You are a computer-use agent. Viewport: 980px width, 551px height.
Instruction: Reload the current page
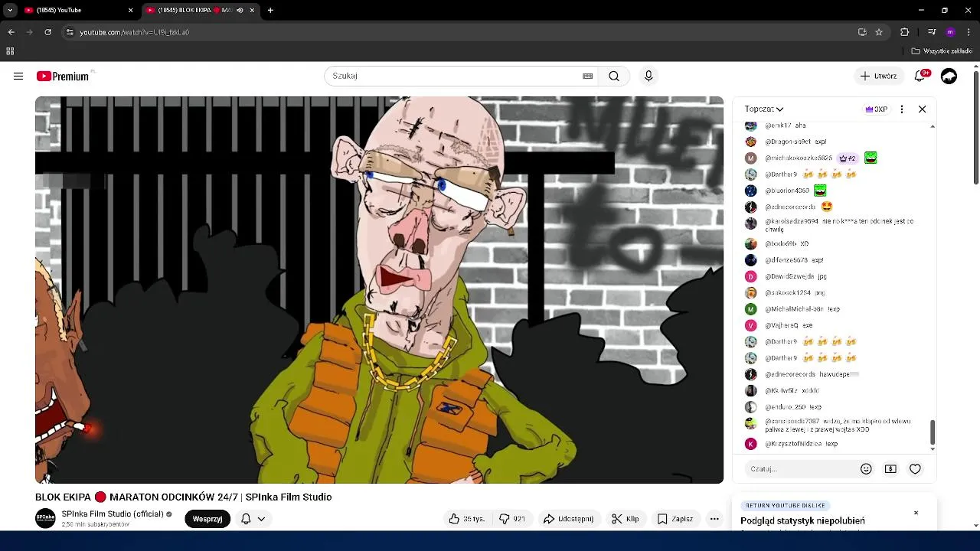tap(47, 32)
